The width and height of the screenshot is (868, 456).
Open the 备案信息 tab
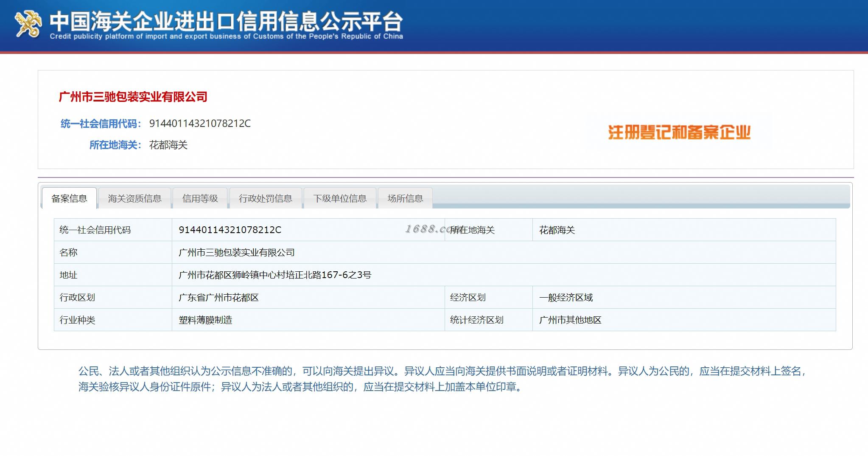pos(69,198)
